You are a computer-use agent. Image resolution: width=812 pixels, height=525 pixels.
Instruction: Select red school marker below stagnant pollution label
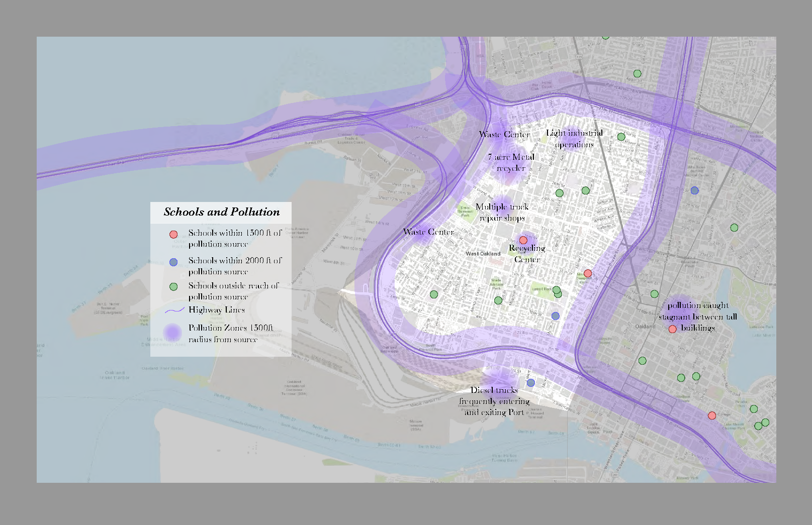[673, 329]
